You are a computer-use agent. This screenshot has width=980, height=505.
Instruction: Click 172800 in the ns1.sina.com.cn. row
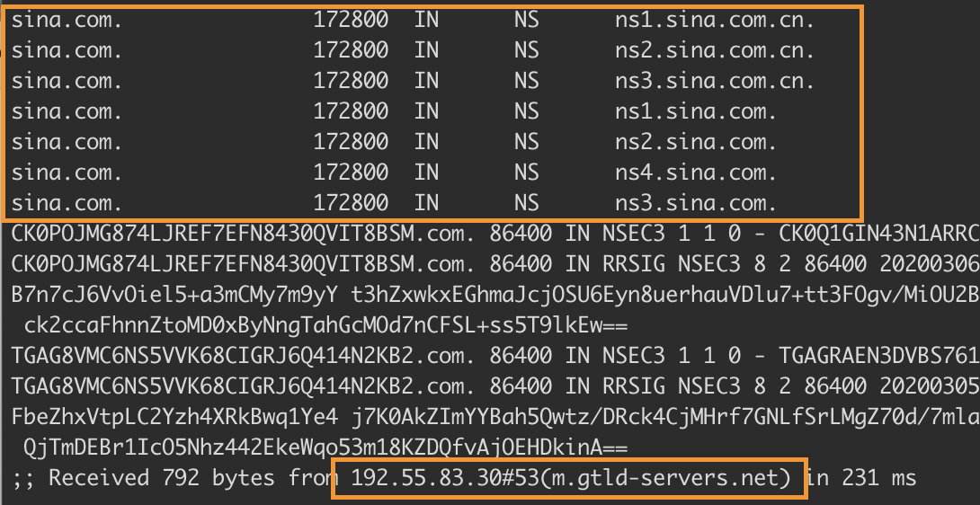tap(351, 21)
